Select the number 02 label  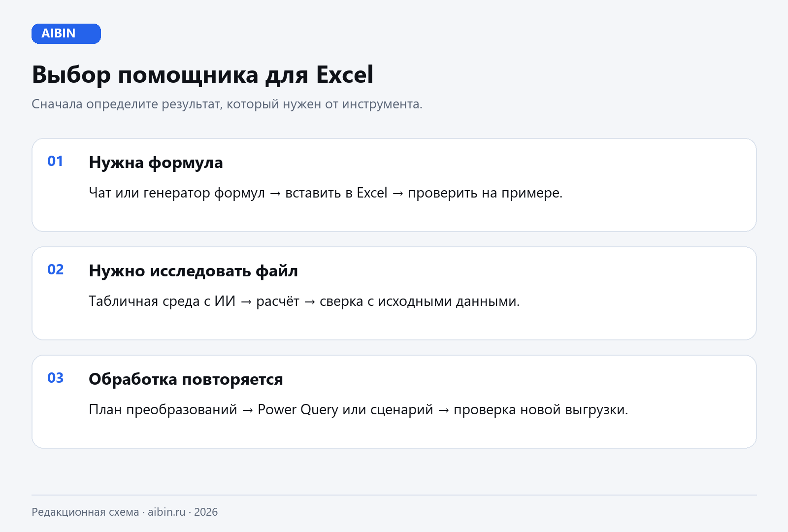pos(56,270)
